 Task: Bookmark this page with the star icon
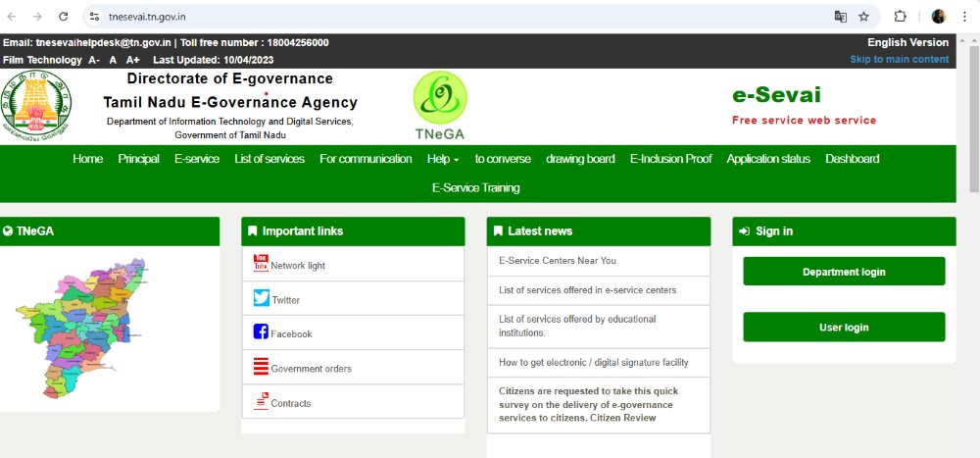[x=863, y=17]
